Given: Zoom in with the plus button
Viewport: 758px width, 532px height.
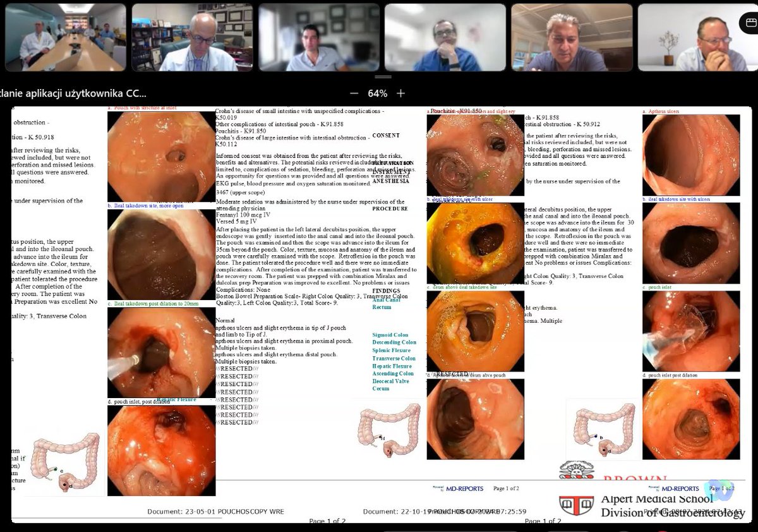Looking at the screenshot, I should tap(400, 94).
